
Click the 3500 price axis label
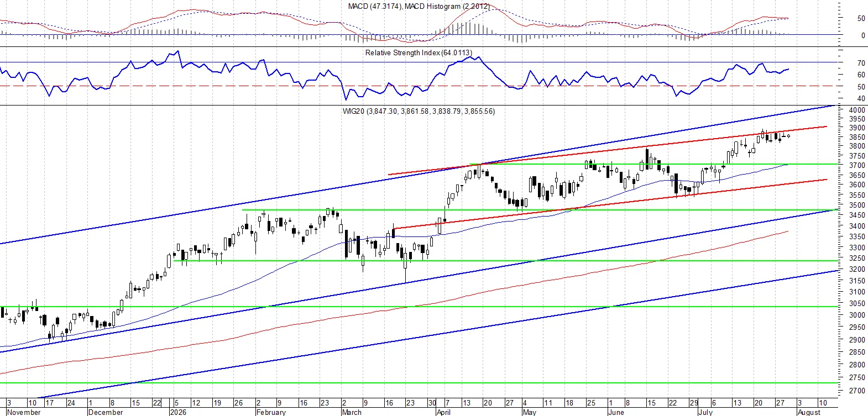coord(857,205)
